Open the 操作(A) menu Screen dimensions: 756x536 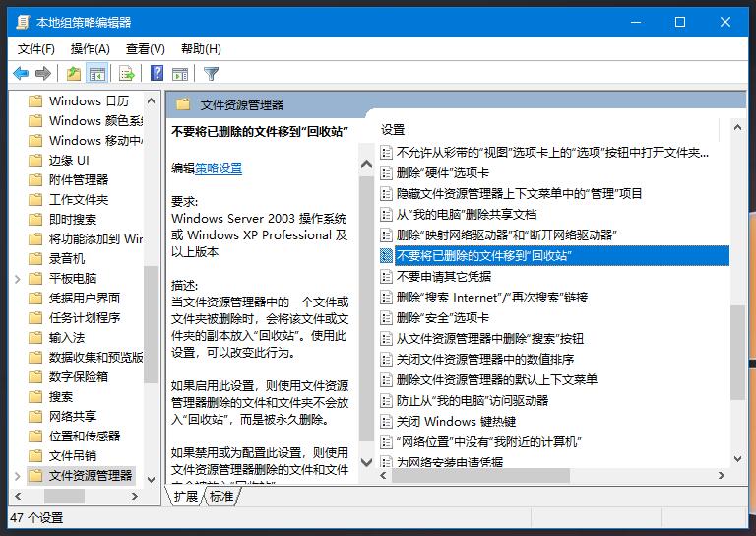(x=90, y=48)
